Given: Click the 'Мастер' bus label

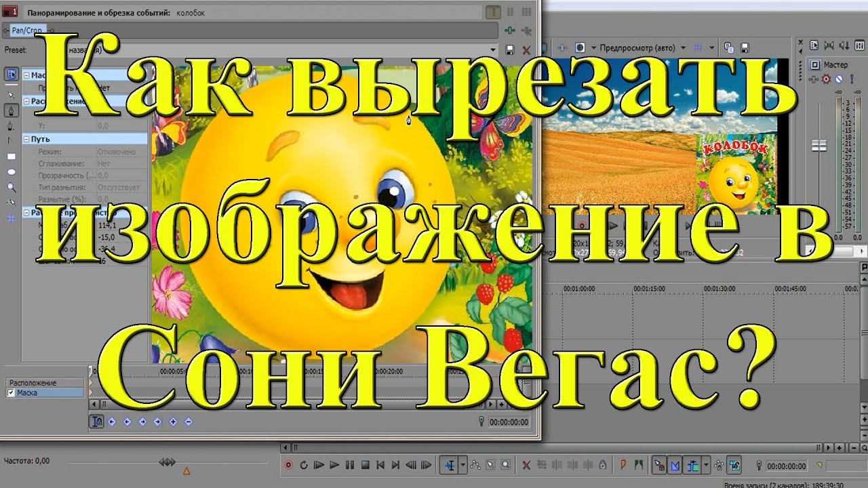Looking at the screenshot, I should pos(835,65).
